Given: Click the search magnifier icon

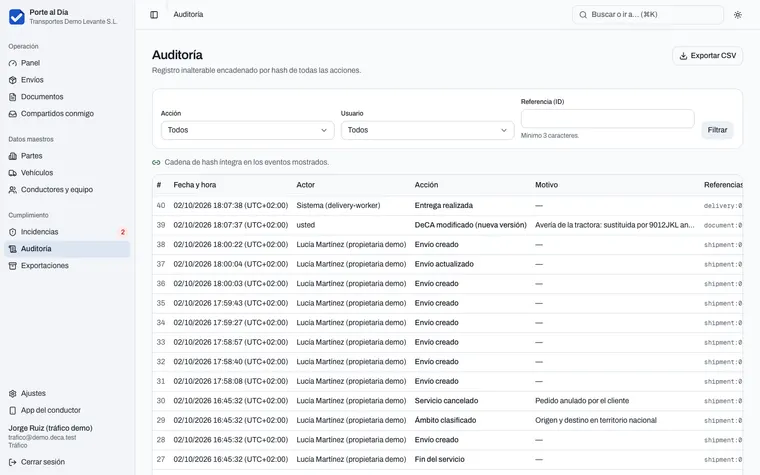Looking at the screenshot, I should click(x=583, y=15).
